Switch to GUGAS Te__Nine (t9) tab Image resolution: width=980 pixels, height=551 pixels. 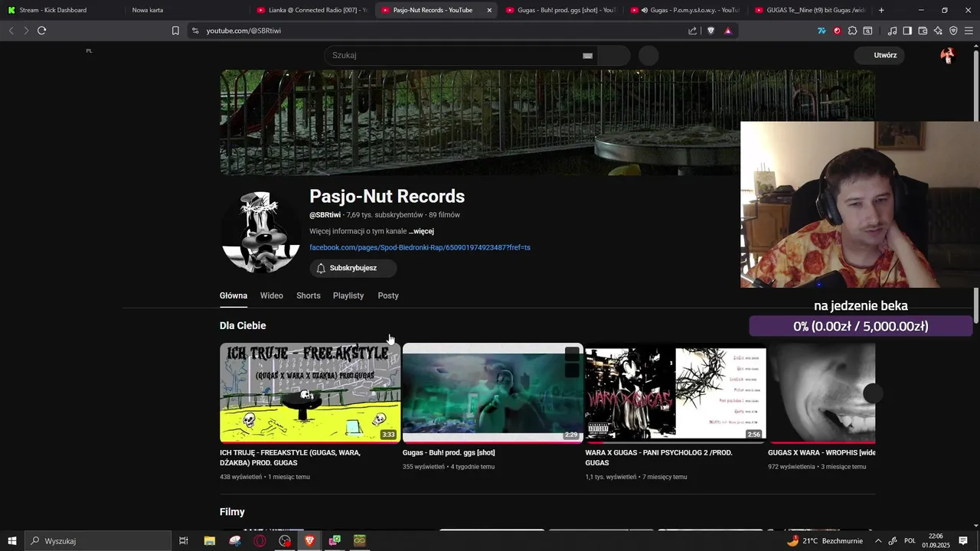(810, 10)
